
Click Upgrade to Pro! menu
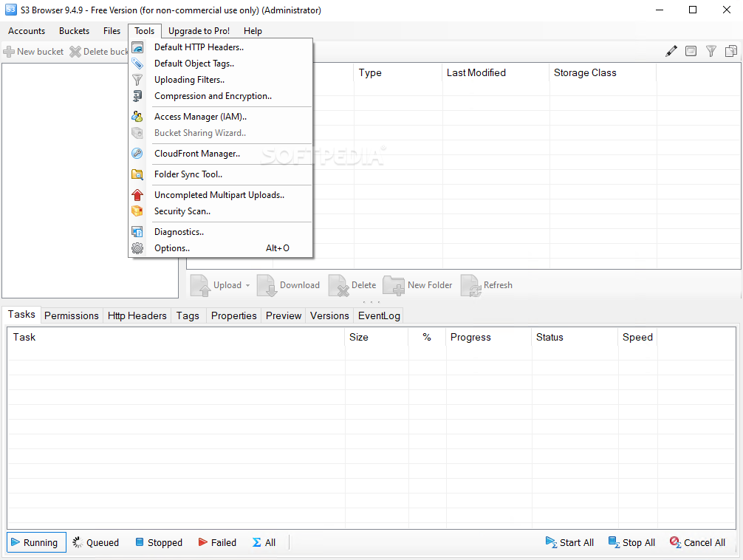tap(199, 31)
